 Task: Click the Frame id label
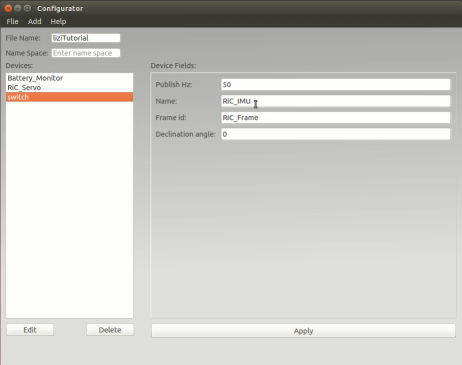[x=171, y=118]
